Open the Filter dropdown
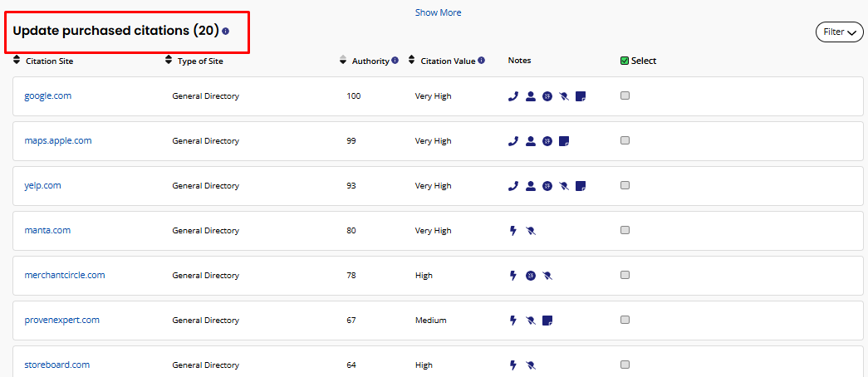Image resolution: width=868 pixels, height=377 pixels. pyautogui.click(x=838, y=32)
